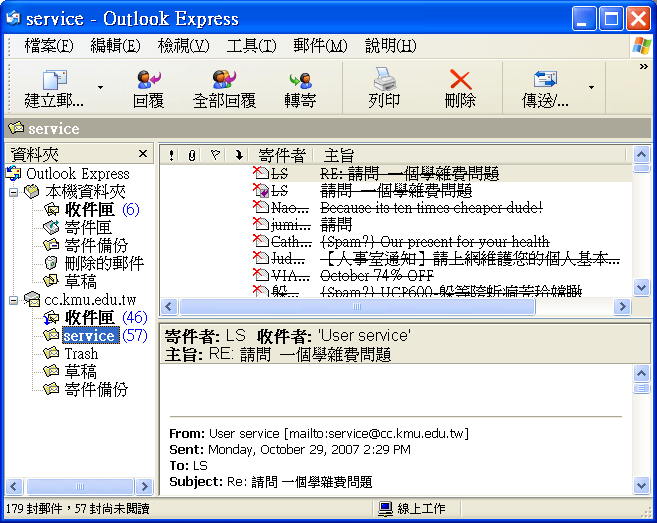Click the message list scroll down arrow
Viewport: 657px width, 523px height.
641,288
